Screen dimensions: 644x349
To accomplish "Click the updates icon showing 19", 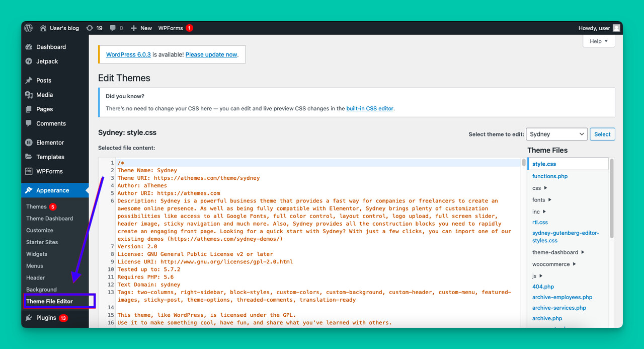I will [x=90, y=28].
